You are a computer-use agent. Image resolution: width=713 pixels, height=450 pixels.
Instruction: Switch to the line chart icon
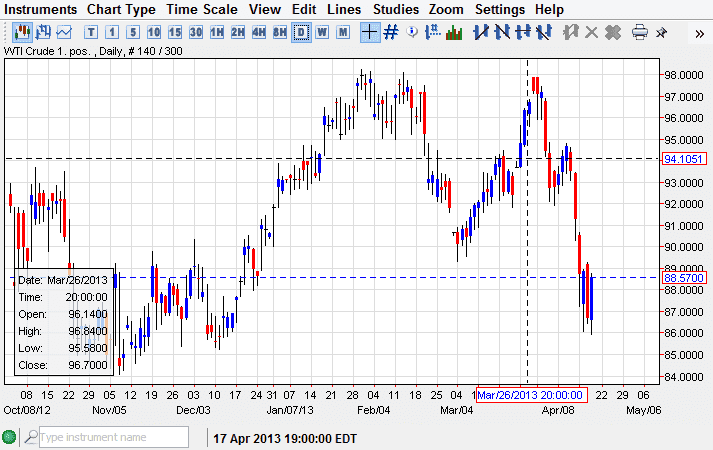pyautogui.click(x=64, y=32)
